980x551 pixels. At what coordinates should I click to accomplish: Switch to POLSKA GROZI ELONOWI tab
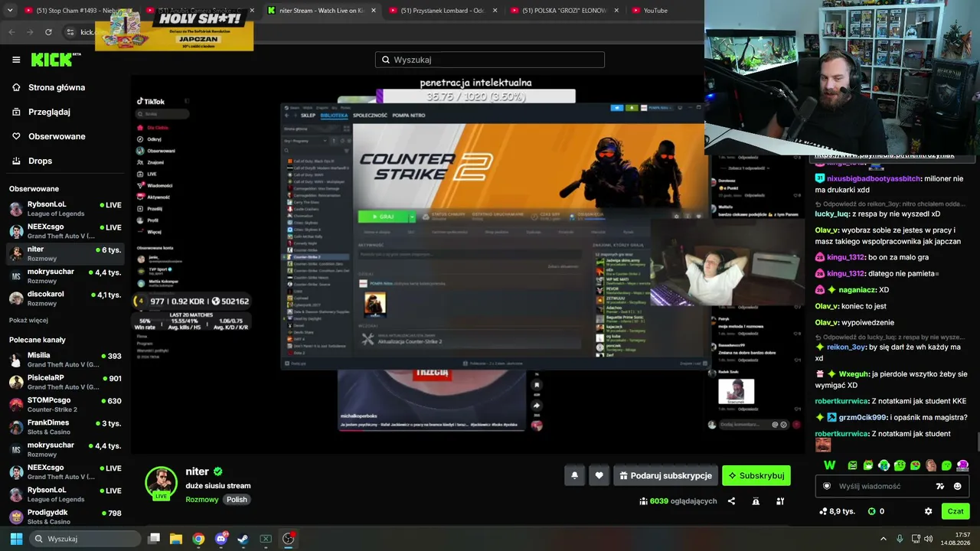coord(563,11)
